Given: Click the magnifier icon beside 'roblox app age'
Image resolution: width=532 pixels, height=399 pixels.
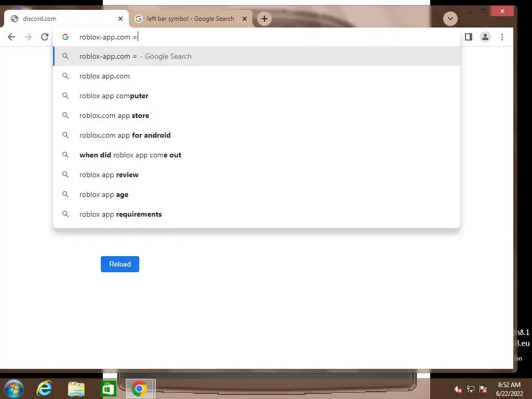Looking at the screenshot, I should [65, 194].
